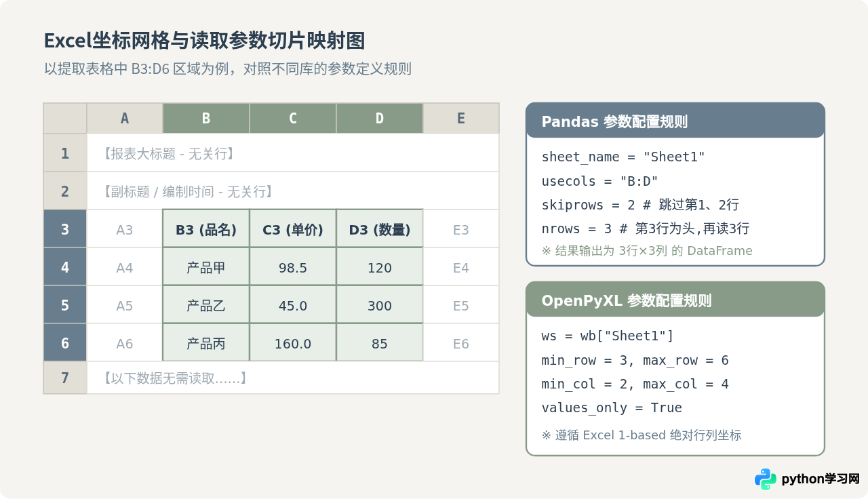This screenshot has height=499, width=868.
Task: Select row header 4
Action: tap(65, 266)
